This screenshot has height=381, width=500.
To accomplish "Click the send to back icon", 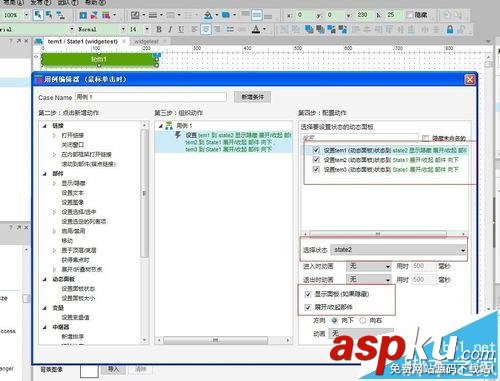I will tap(320, 29).
